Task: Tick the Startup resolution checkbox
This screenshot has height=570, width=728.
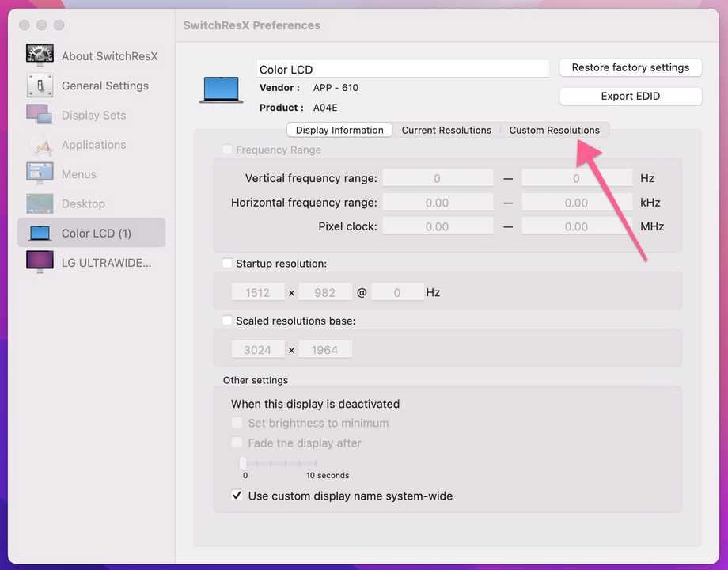Action: coord(227,263)
